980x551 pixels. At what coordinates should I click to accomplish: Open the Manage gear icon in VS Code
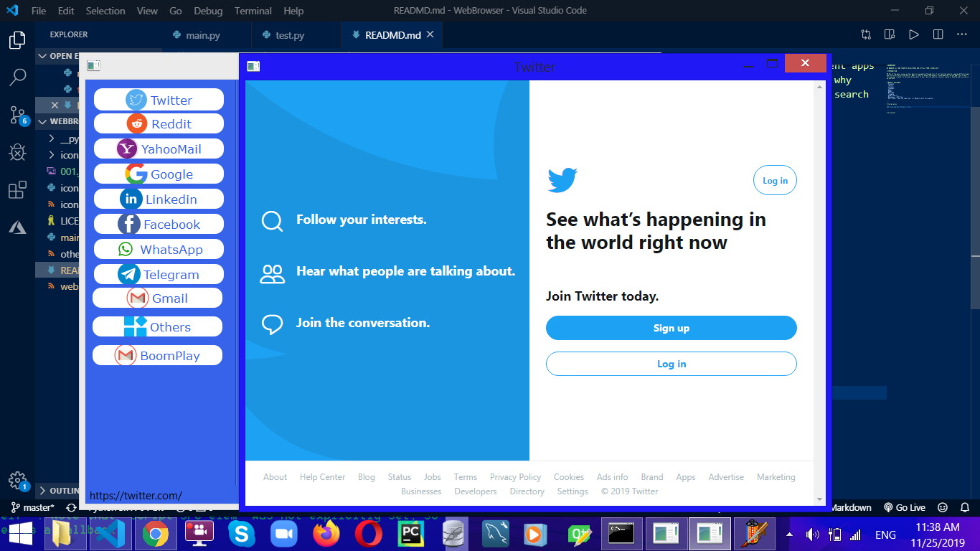click(17, 481)
